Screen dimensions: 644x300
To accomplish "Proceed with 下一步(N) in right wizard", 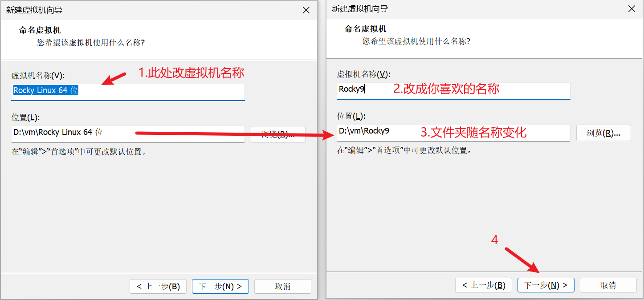I will click(x=546, y=285).
